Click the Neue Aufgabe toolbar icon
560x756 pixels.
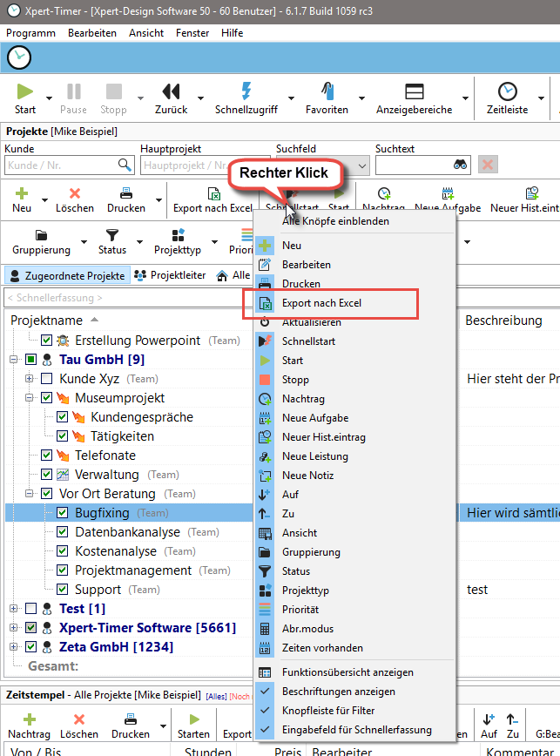(449, 193)
